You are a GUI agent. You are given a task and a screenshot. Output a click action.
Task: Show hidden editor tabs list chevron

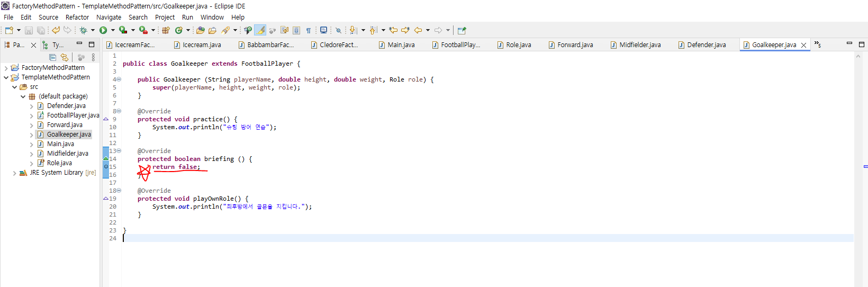[x=818, y=44]
